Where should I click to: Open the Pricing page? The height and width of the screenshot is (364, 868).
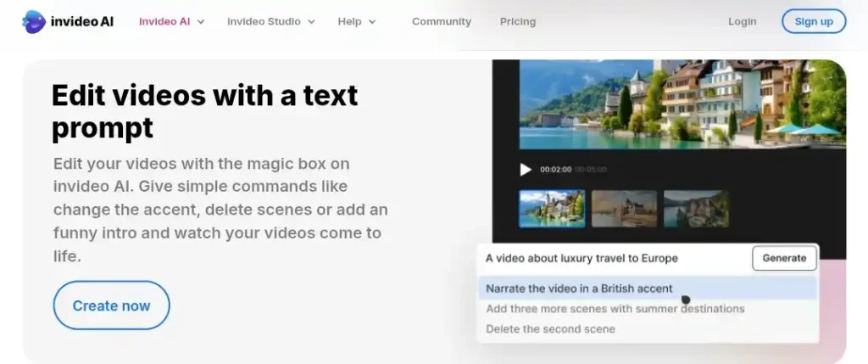[x=518, y=21]
